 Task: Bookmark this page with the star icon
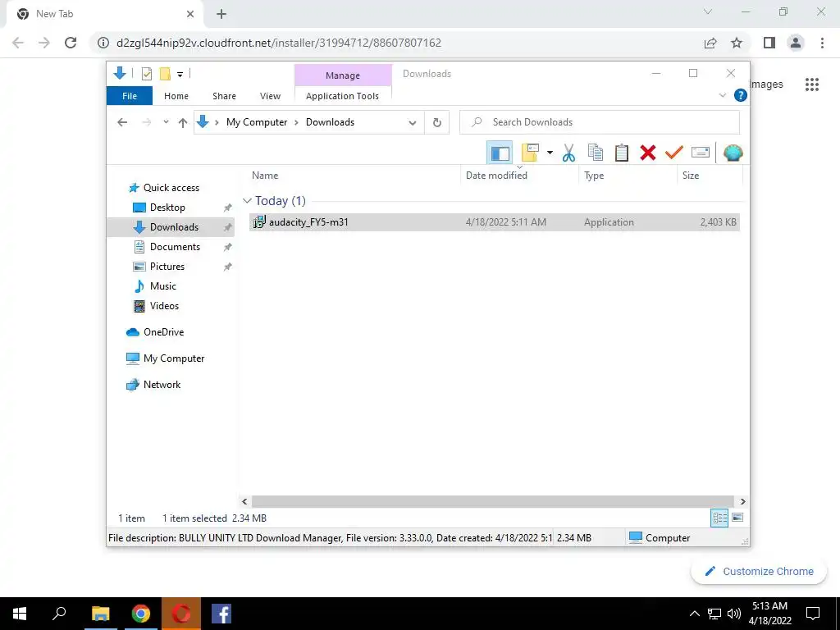tap(737, 43)
